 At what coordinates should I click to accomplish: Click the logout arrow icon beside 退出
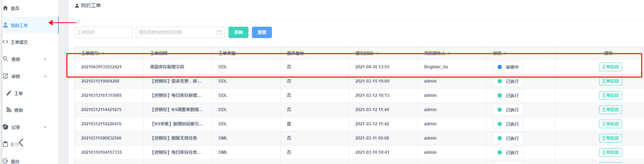pyautogui.click(x=5, y=161)
